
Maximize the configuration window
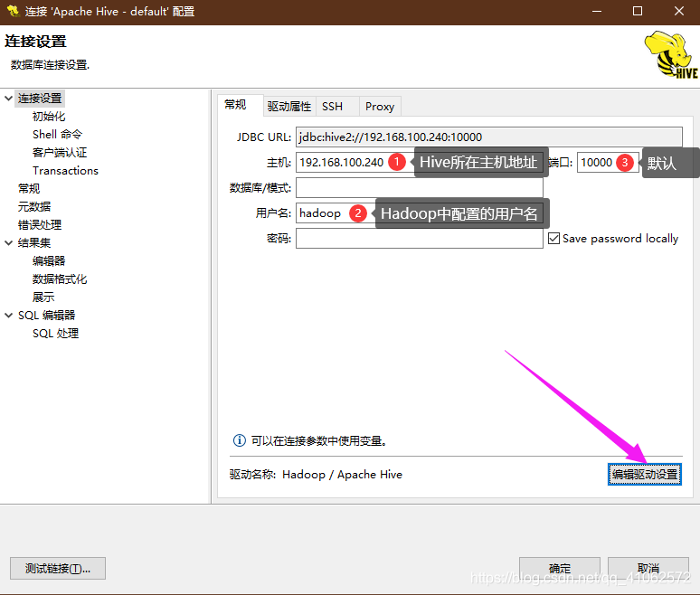[x=638, y=11]
